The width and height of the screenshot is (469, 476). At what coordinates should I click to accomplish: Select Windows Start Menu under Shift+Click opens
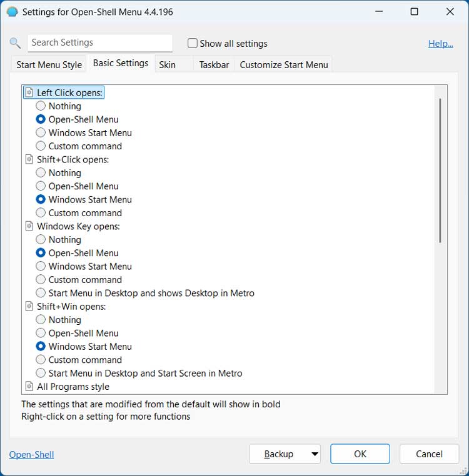point(41,199)
